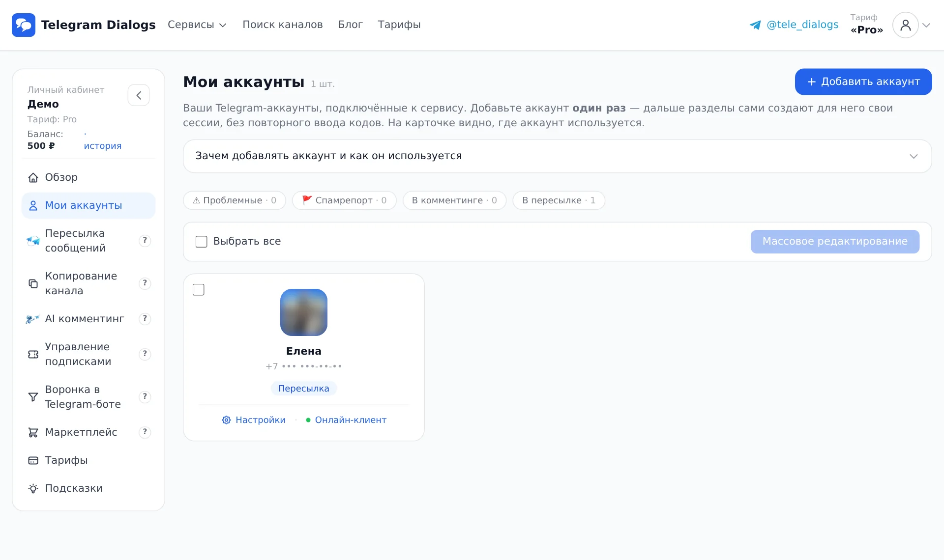
Task: Collapse the sidebar with arrow button
Action: [139, 95]
